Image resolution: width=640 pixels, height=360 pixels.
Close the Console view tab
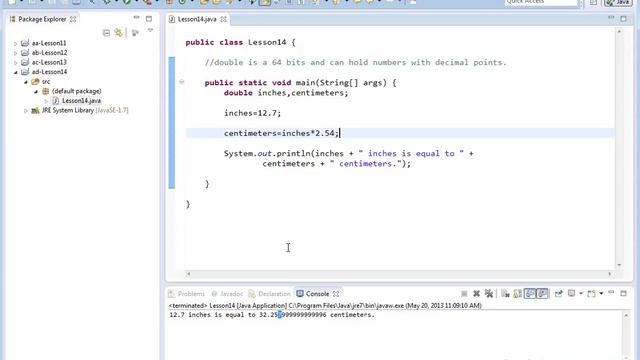(x=336, y=294)
